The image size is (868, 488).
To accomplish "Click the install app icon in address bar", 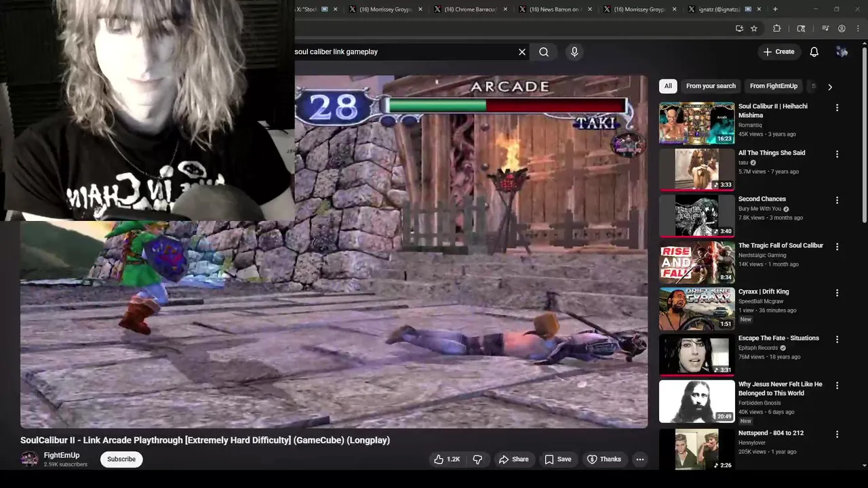I will point(739,28).
